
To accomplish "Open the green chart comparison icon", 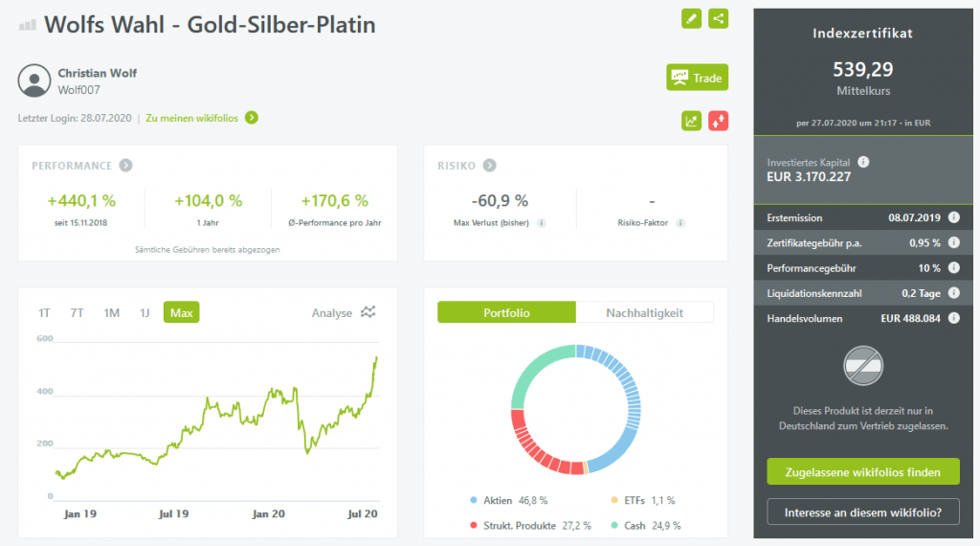I will point(691,121).
